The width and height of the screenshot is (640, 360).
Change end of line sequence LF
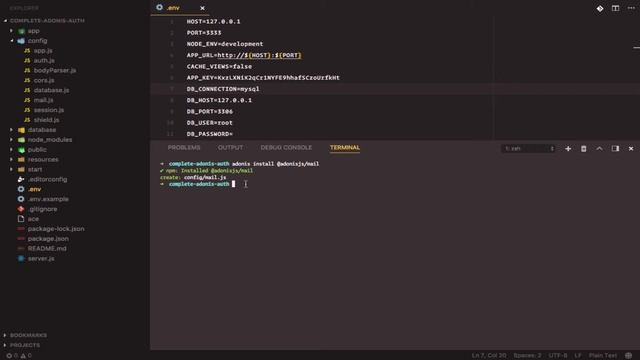tap(578, 356)
